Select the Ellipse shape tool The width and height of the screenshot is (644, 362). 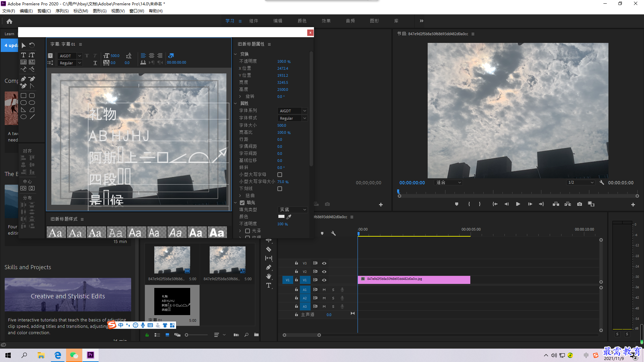pyautogui.click(x=23, y=117)
